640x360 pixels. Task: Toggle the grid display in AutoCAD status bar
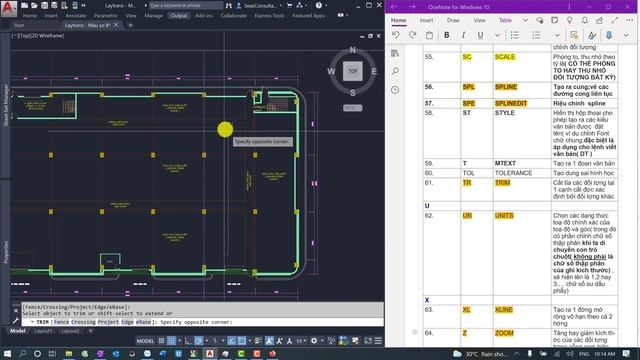click(x=162, y=340)
